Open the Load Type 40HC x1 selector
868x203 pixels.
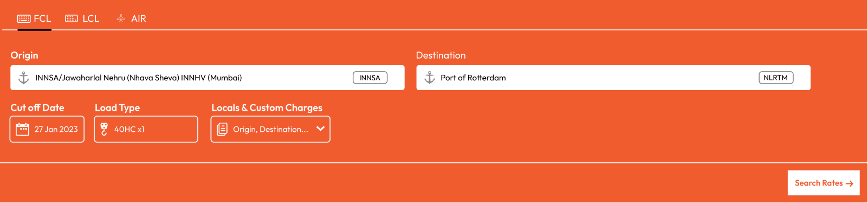click(146, 129)
